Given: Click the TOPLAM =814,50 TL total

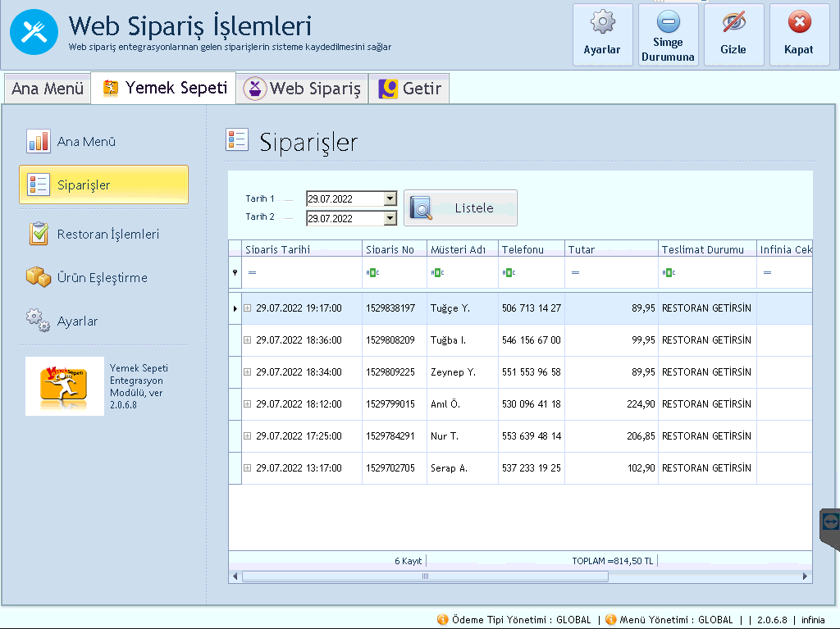Looking at the screenshot, I should 612,561.
